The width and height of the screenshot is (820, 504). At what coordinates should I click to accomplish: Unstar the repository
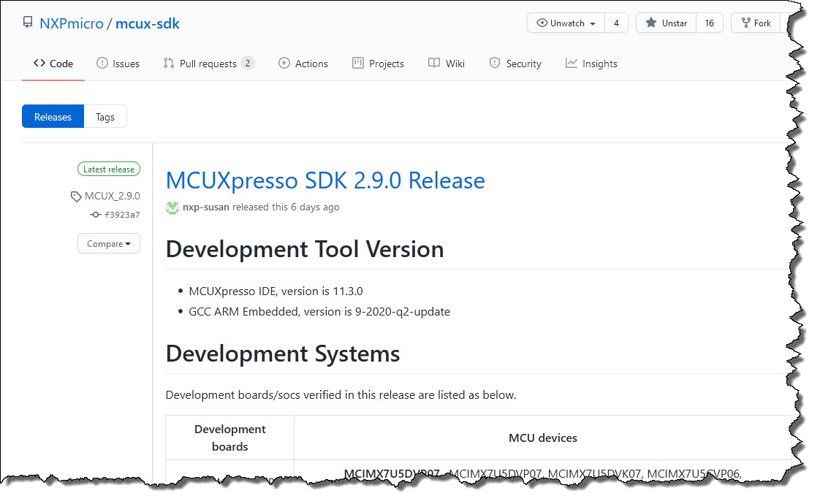point(664,23)
